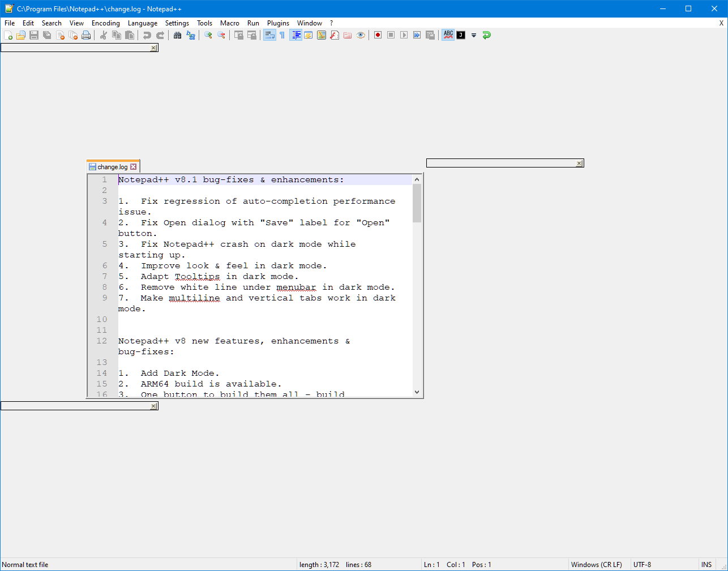Image resolution: width=728 pixels, height=571 pixels.
Task: Open the Tools menu
Action: click(x=204, y=23)
